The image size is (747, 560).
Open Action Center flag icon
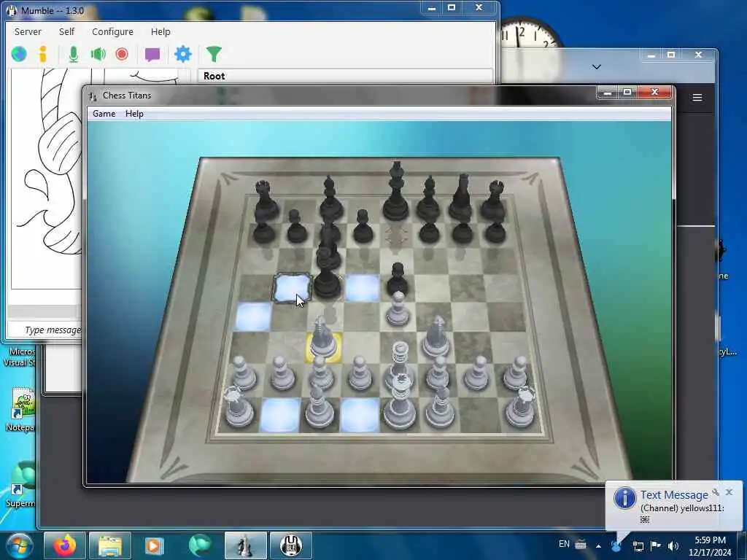pos(656,545)
